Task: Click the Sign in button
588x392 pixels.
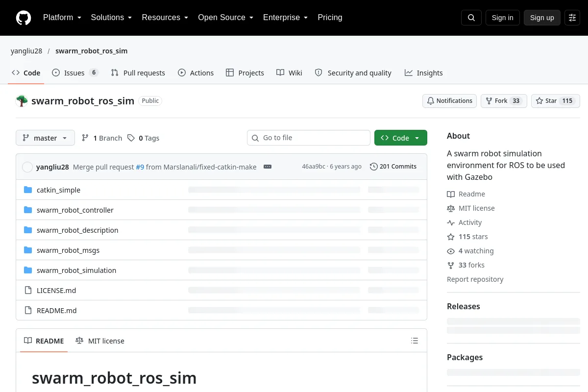Action: click(x=502, y=18)
